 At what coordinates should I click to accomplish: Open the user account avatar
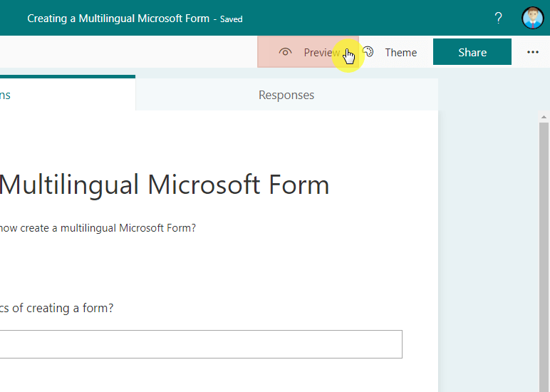(532, 18)
